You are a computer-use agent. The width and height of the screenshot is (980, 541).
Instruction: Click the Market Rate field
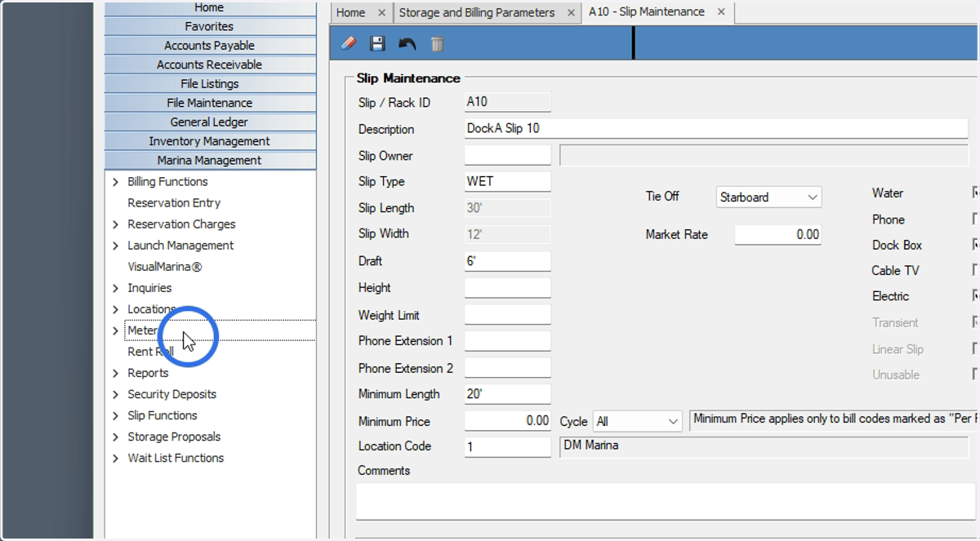pos(777,234)
